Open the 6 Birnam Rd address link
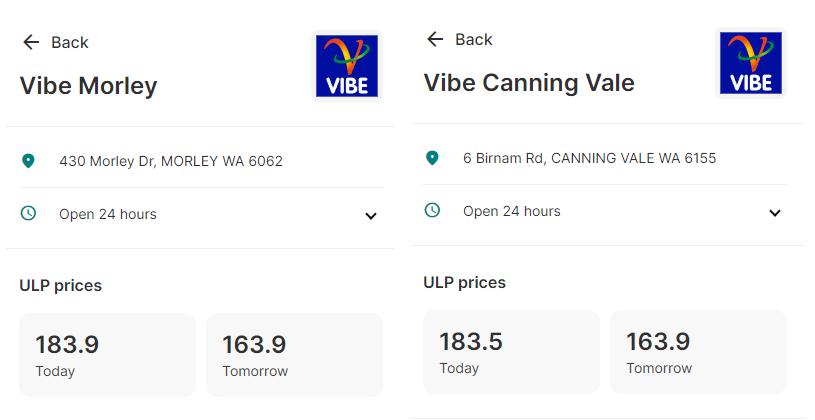Viewport: 815px width, 420px height. click(589, 158)
